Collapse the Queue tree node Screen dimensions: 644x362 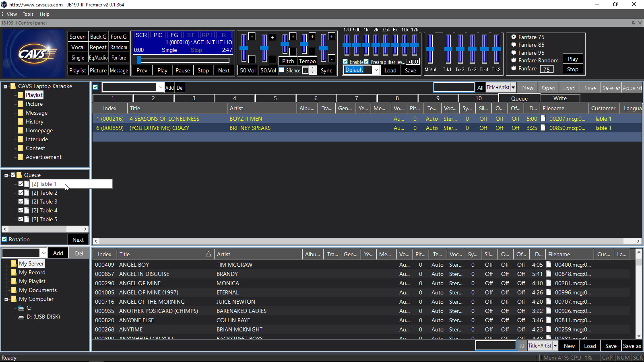[6, 175]
